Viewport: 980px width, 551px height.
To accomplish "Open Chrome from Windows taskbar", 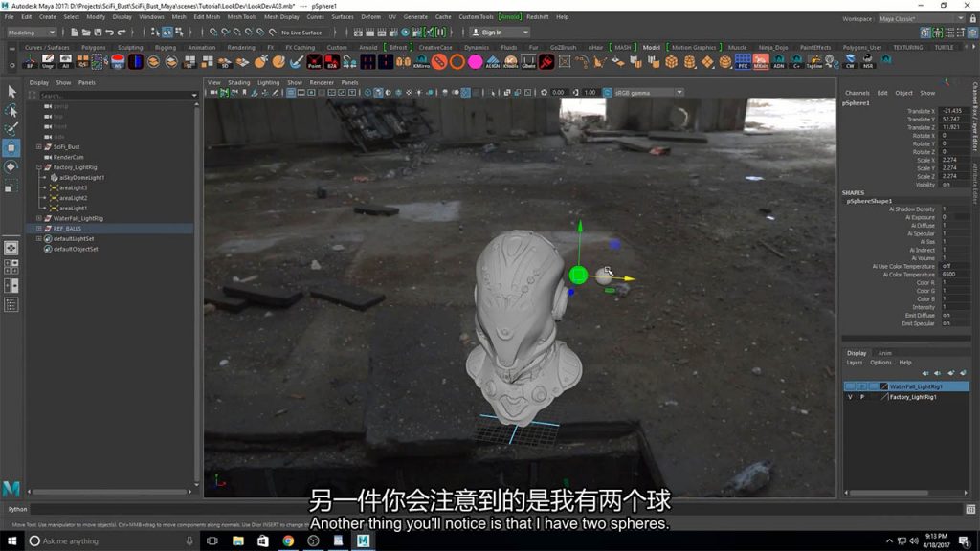I will [x=287, y=541].
